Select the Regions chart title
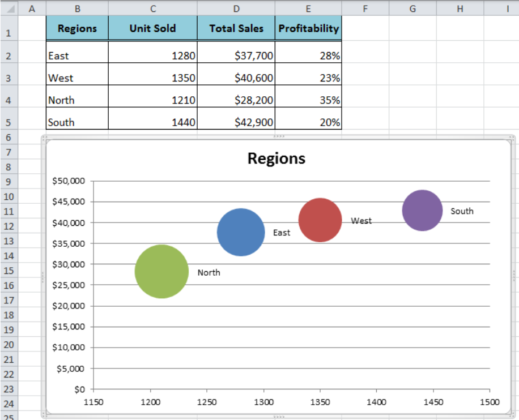 click(x=276, y=158)
